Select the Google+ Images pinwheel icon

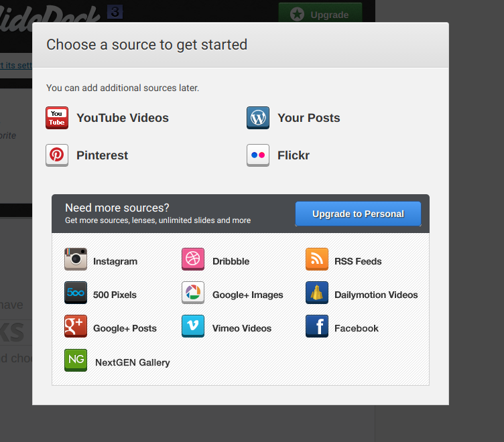pos(193,293)
